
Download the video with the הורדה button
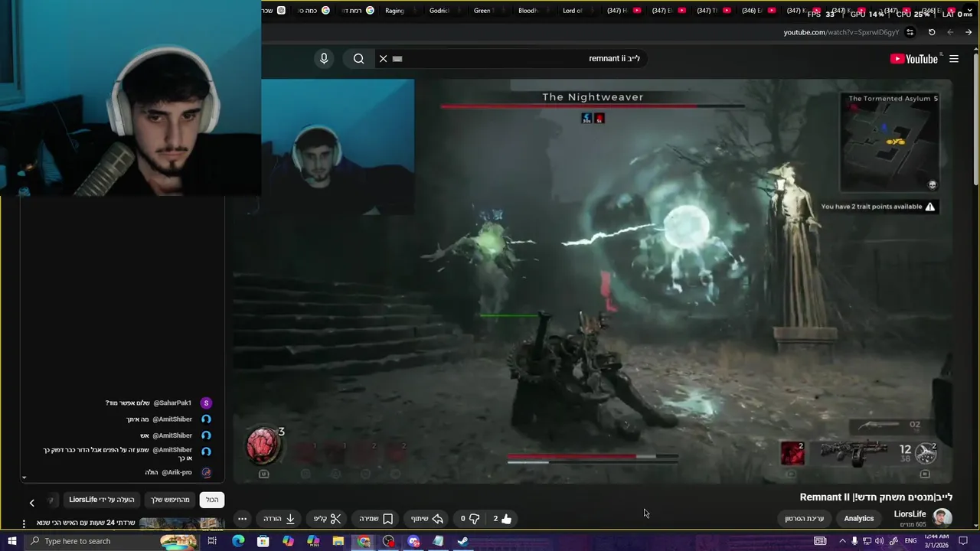(x=279, y=518)
